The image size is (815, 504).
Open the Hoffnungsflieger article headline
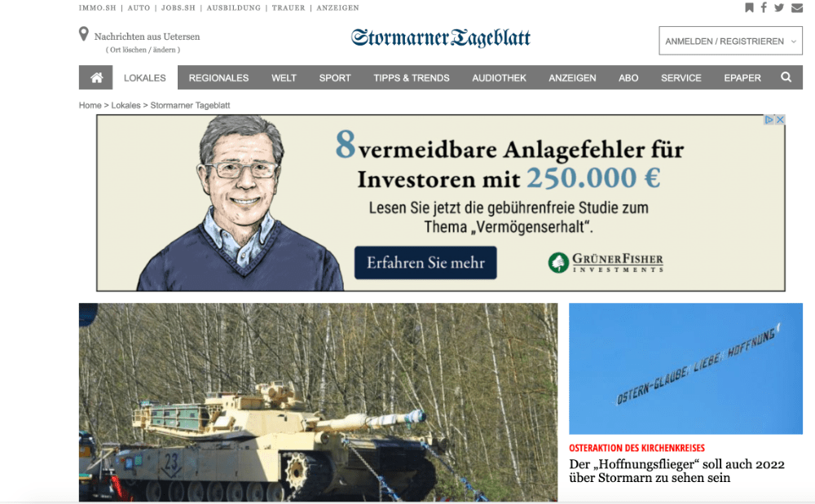click(676, 471)
